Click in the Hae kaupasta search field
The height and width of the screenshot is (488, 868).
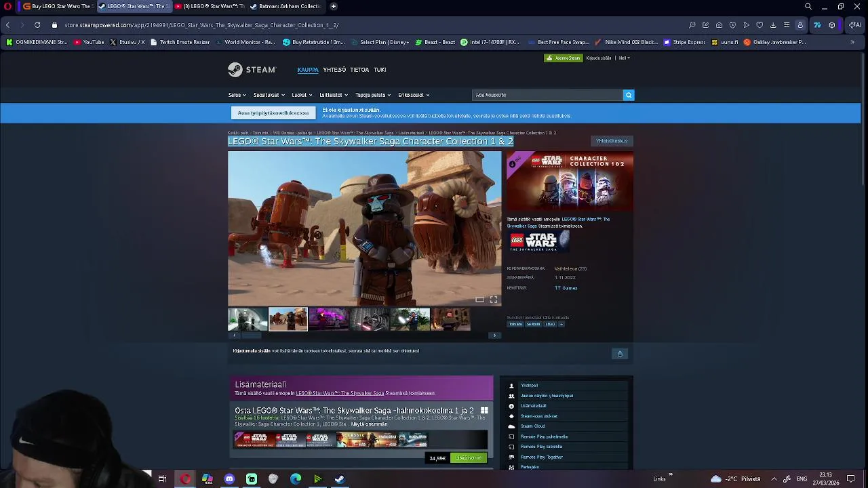[547, 95]
